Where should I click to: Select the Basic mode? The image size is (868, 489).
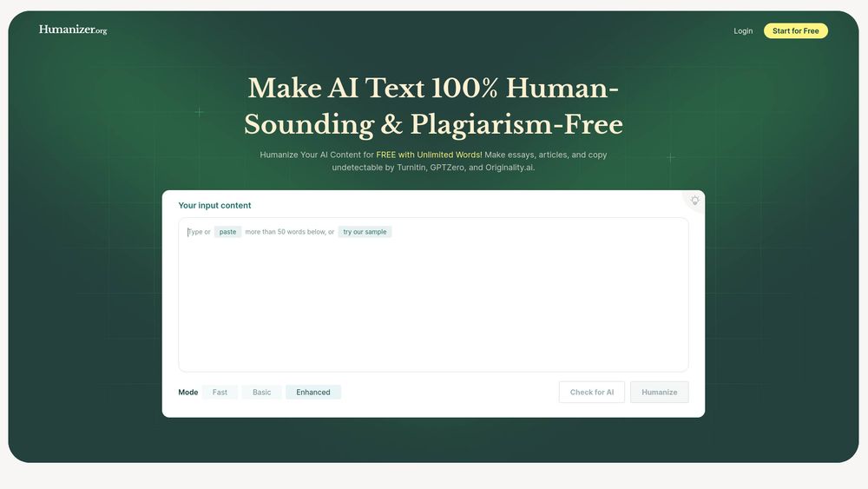point(262,392)
